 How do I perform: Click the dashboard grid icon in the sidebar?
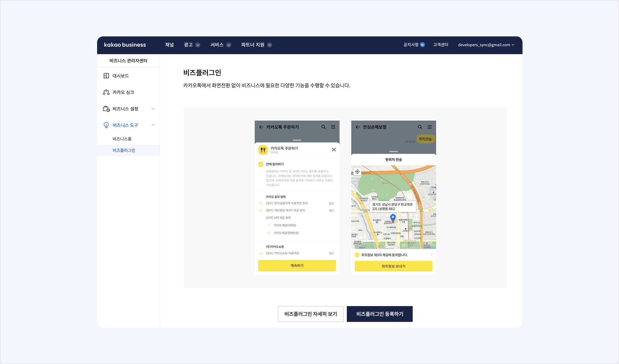click(x=106, y=76)
